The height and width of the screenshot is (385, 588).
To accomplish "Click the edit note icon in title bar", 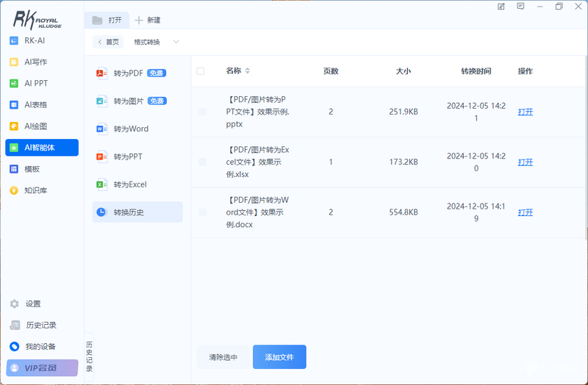I will tap(501, 7).
